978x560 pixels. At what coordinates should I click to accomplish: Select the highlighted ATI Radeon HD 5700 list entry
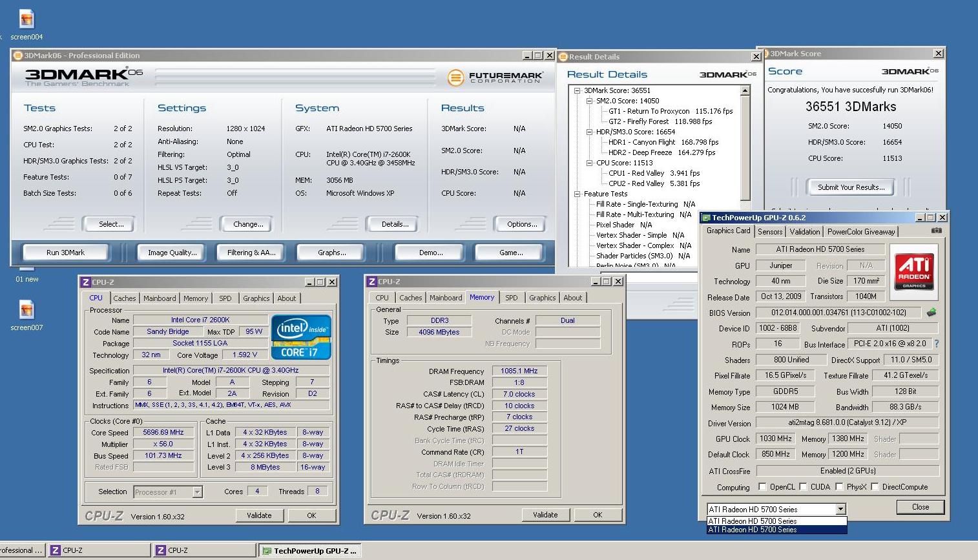[x=776, y=530]
